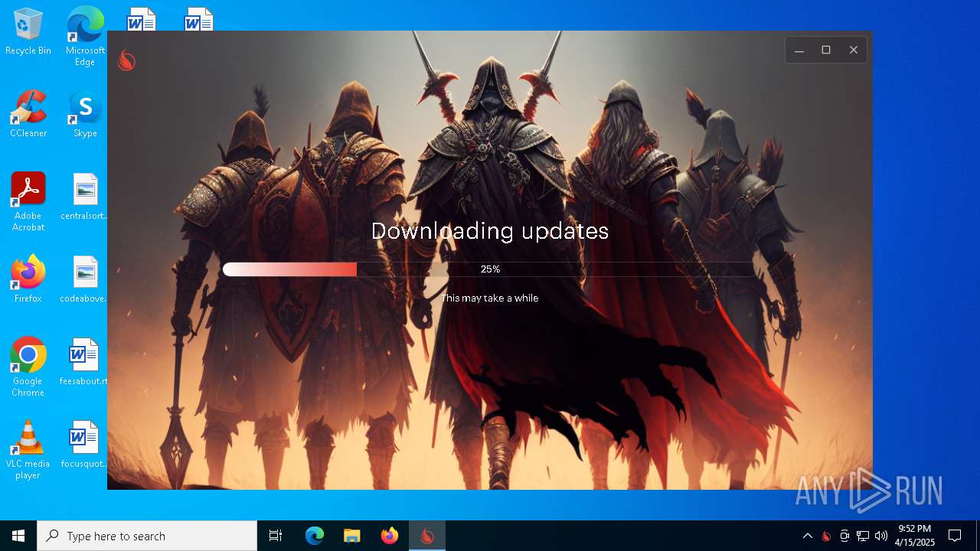Open the Microsoft Edge desktop shortcut

tap(85, 37)
